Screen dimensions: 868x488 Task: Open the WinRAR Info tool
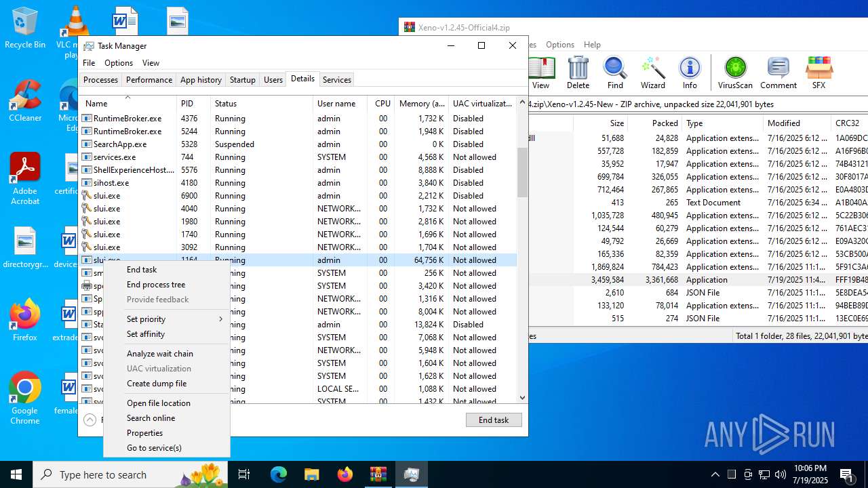(x=690, y=73)
